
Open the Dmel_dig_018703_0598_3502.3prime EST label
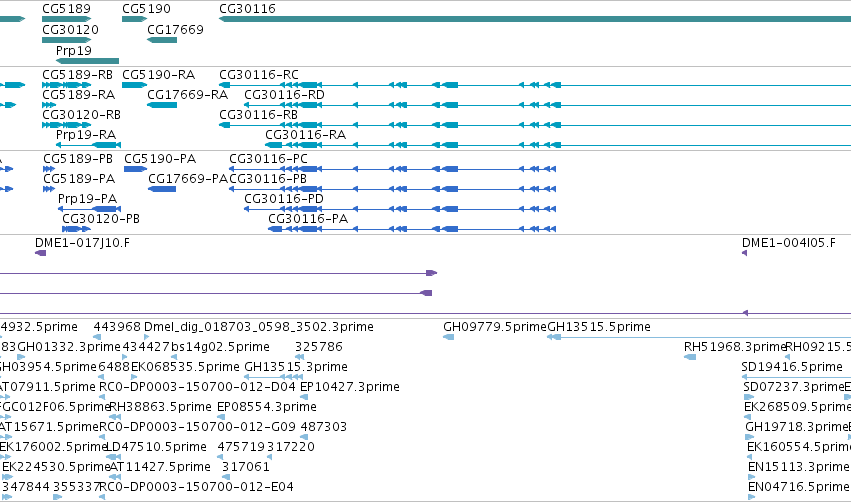tap(258, 327)
